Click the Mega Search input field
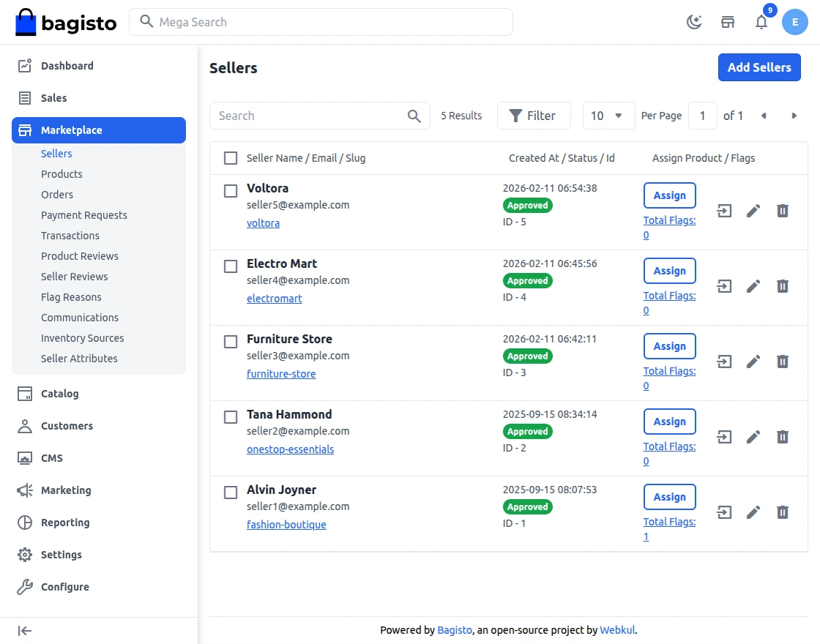The height and width of the screenshot is (644, 820). [322, 22]
